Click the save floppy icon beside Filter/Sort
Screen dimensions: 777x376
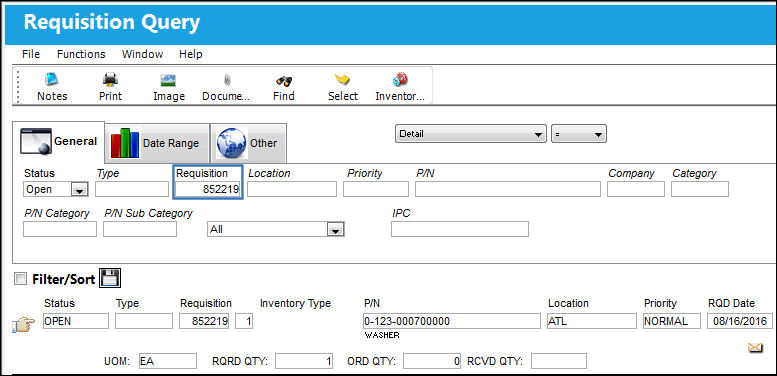click(x=110, y=278)
